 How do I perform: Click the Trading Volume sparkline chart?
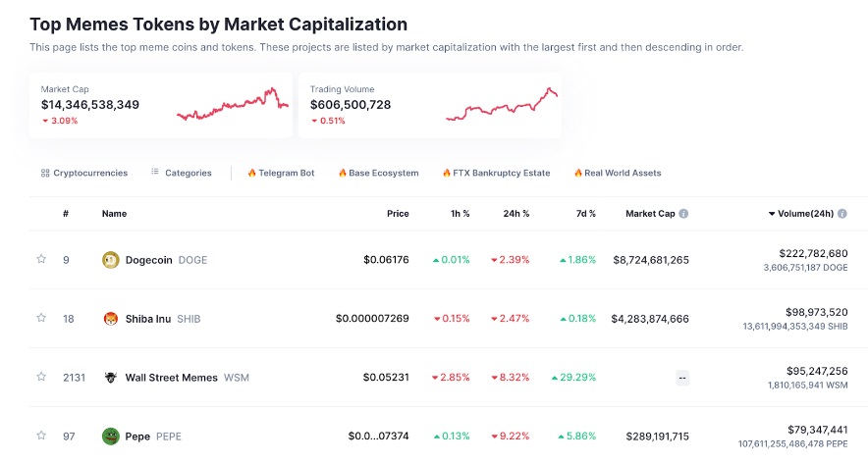pos(502,104)
